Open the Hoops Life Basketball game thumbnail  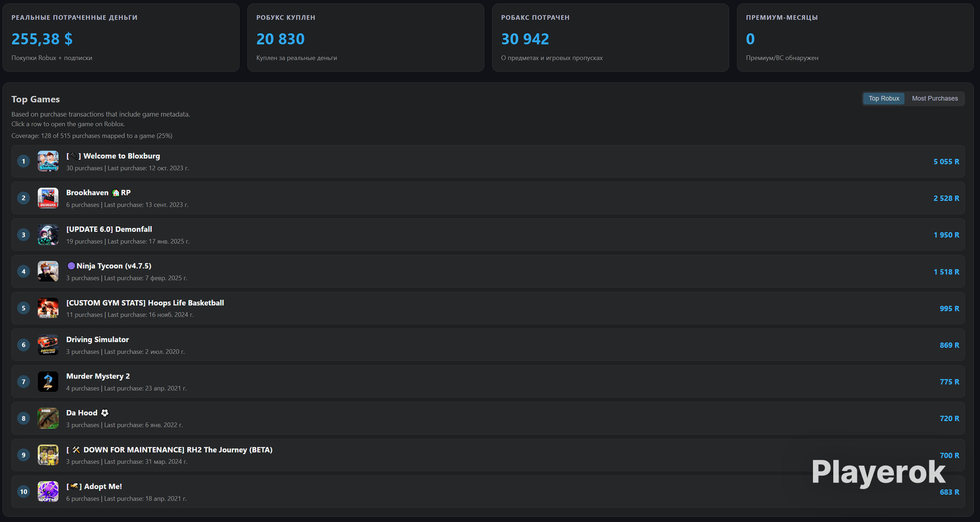coord(48,309)
